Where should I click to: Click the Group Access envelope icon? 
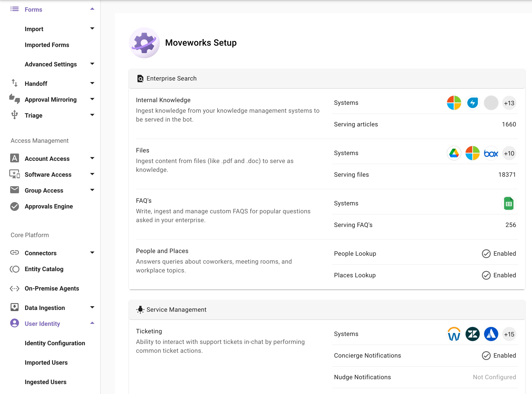point(15,190)
